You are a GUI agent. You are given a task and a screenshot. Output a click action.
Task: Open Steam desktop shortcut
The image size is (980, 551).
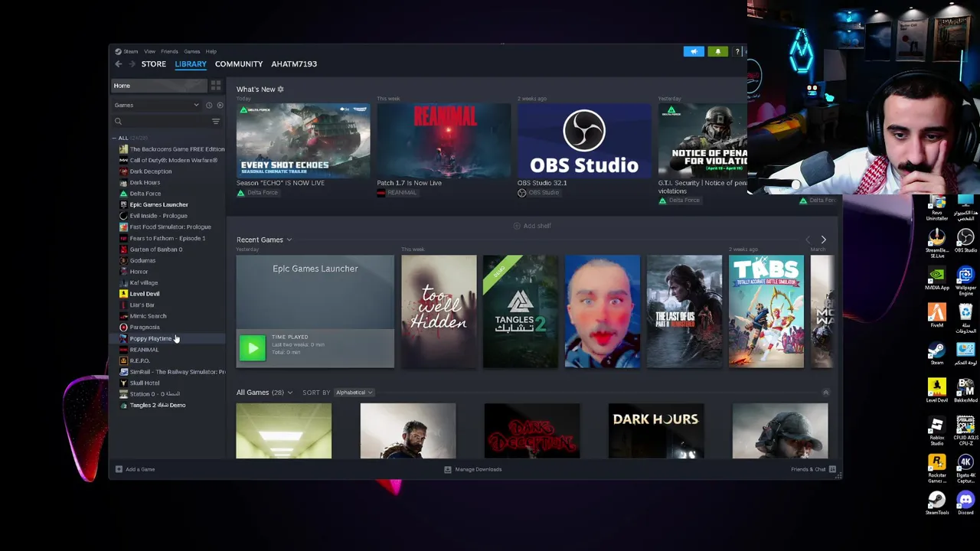[936, 352]
